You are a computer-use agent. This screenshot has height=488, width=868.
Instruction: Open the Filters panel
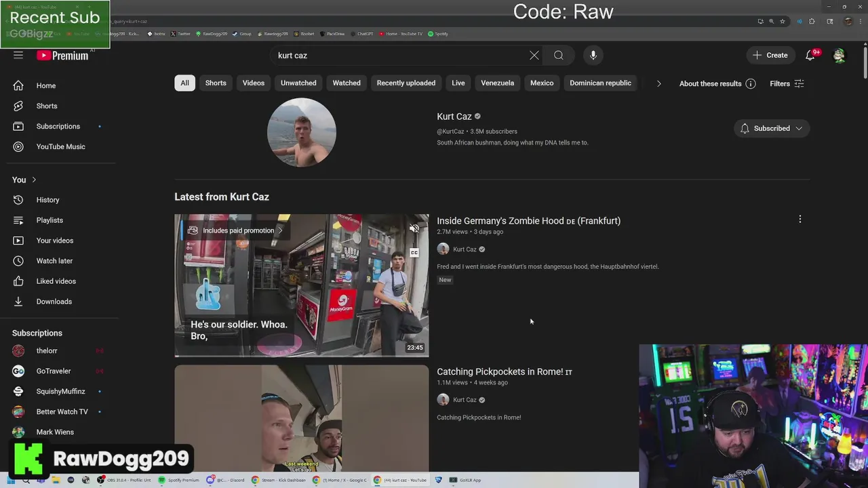tap(787, 84)
